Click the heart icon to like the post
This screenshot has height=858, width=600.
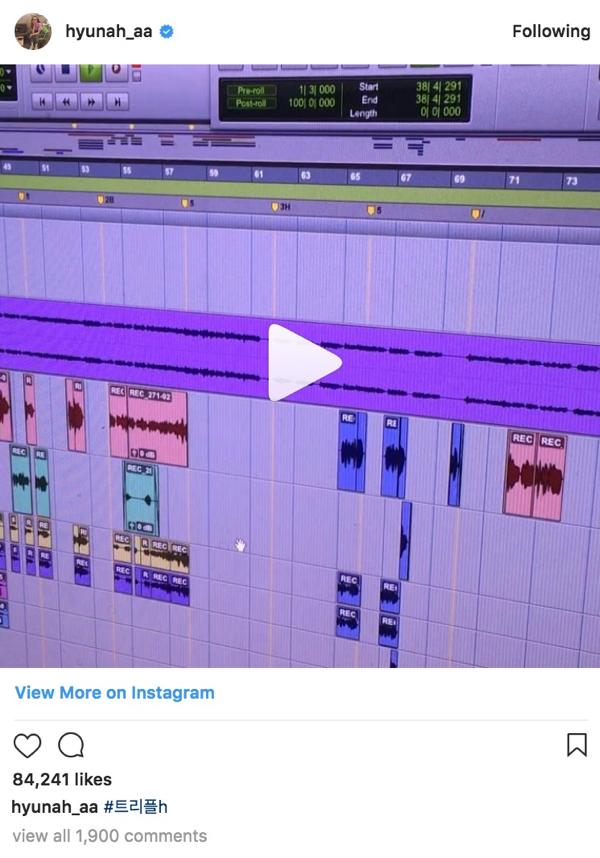[x=28, y=745]
